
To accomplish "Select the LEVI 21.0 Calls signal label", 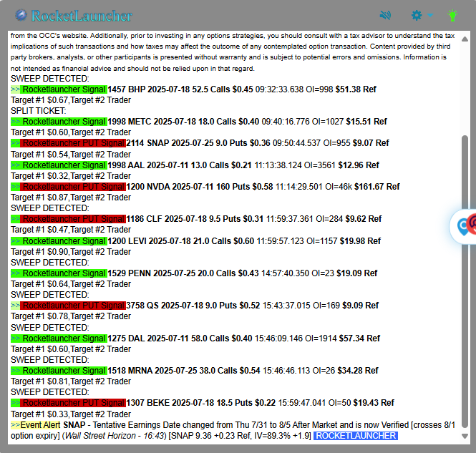I will (64, 241).
